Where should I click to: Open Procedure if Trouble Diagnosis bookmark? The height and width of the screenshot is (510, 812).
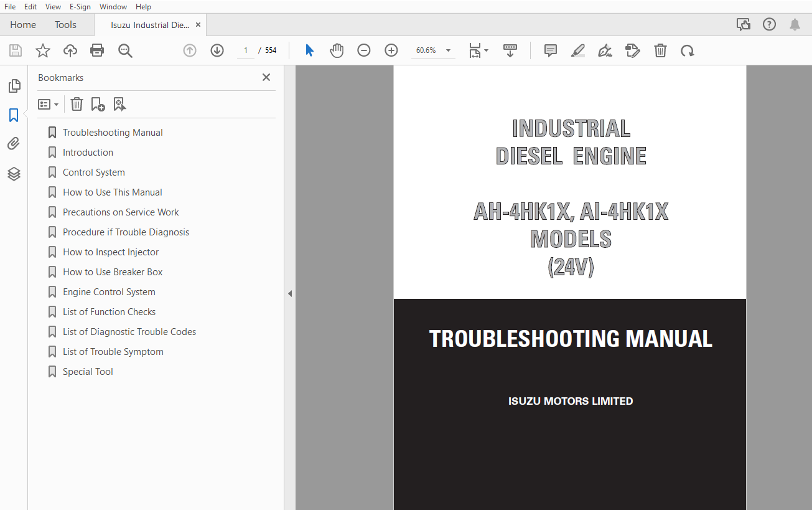coord(126,232)
